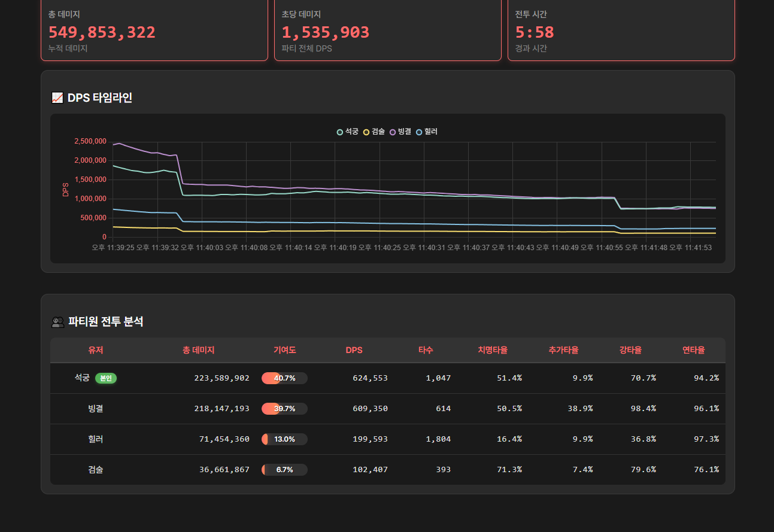Click the DPS column header in table
Screen dimensions: 774x532
354,351
